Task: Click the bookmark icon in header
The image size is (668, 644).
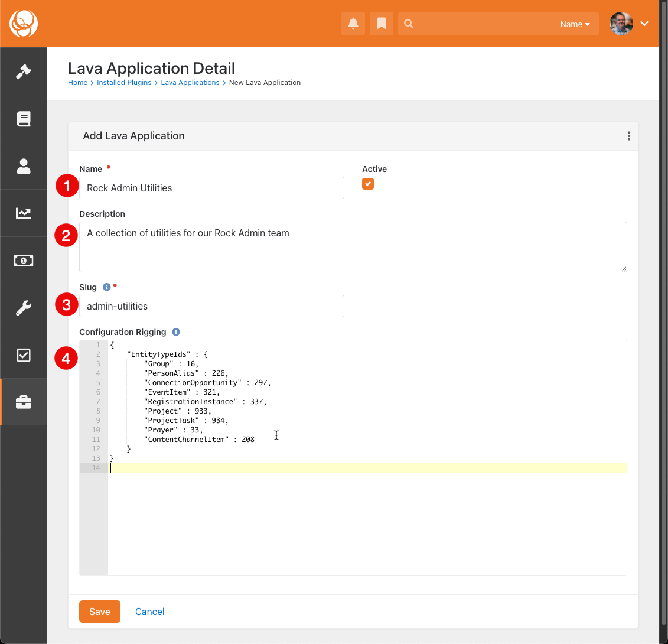Action: click(x=382, y=24)
